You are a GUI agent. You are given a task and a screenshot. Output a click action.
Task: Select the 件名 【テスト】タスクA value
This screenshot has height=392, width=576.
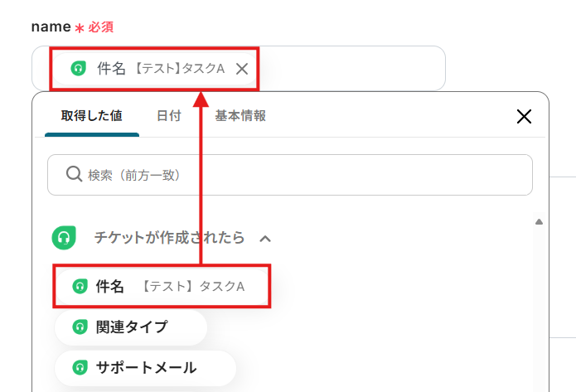pyautogui.click(x=162, y=286)
